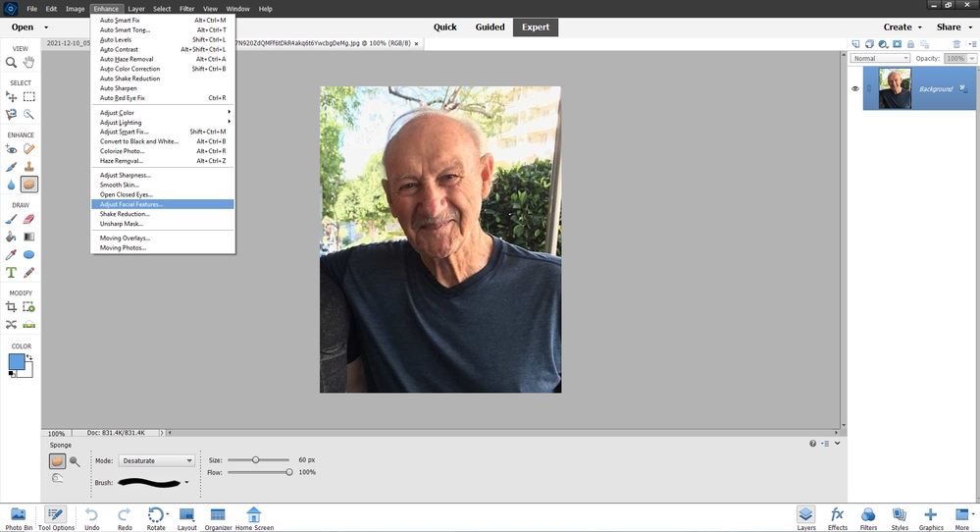Viewport: 980px width, 532px height.
Task: Select the Straighten tool
Action: pos(28,325)
